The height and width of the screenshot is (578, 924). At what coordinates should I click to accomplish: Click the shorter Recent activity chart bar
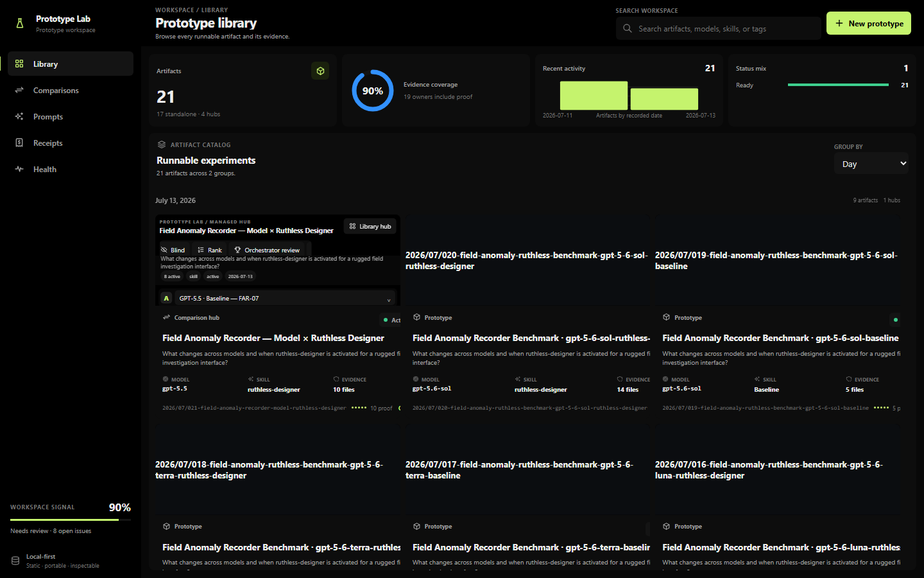point(664,100)
